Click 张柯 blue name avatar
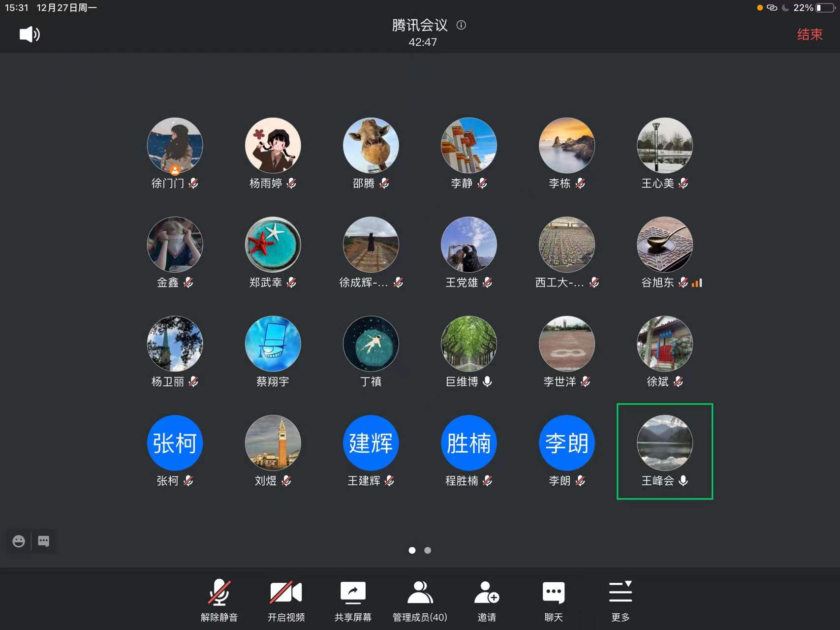Image resolution: width=840 pixels, height=630 pixels. (175, 442)
